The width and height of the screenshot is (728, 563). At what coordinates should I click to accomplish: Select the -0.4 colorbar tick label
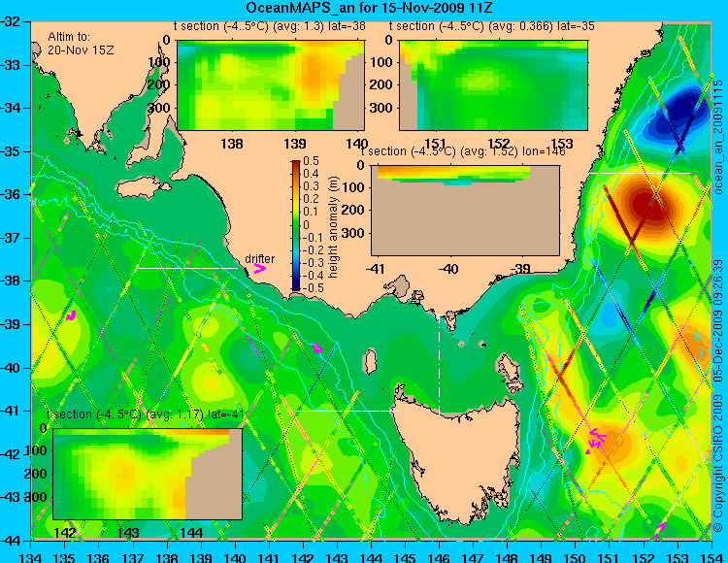[314, 276]
